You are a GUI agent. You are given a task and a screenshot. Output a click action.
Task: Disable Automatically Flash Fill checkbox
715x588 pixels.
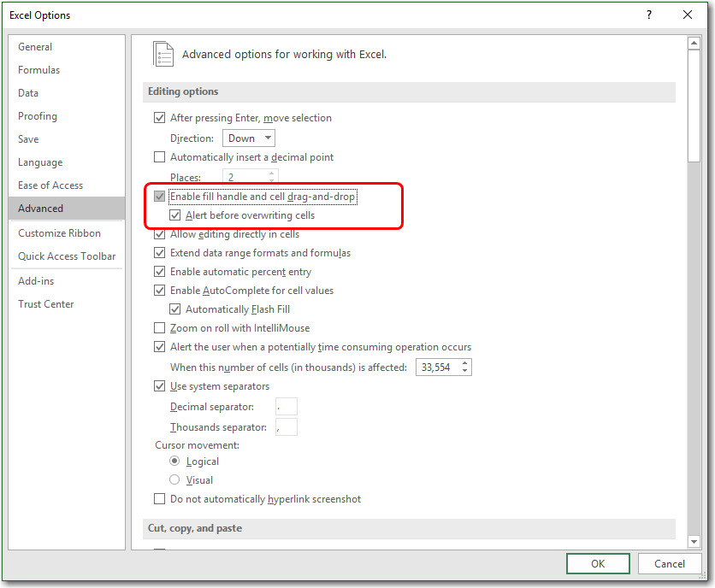[x=174, y=309]
